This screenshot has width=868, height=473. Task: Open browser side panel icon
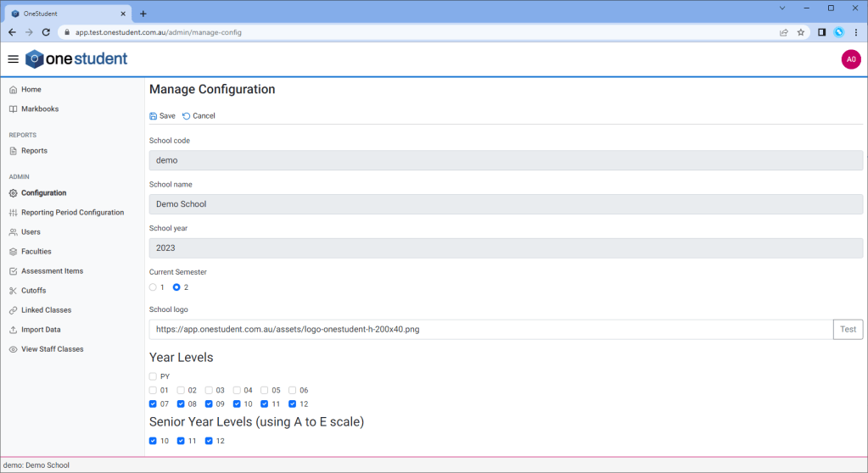click(821, 32)
